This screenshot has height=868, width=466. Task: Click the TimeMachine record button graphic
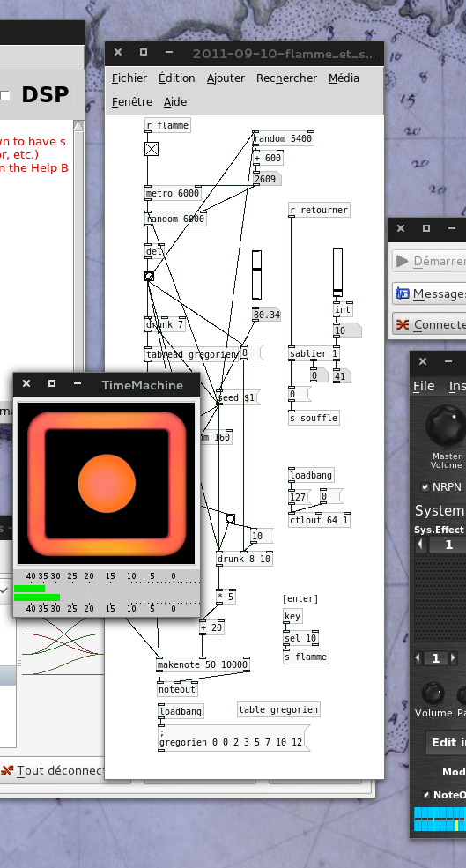pyautogui.click(x=107, y=483)
